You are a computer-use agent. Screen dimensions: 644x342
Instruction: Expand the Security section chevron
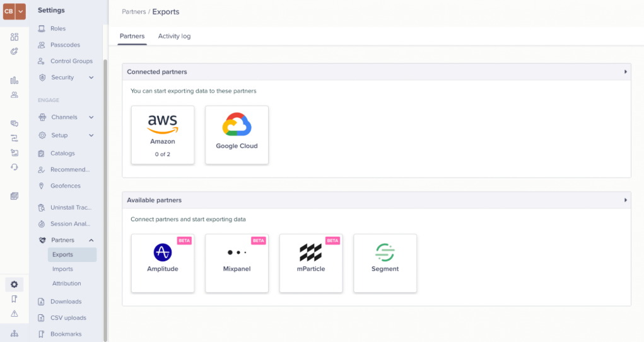pos(91,77)
